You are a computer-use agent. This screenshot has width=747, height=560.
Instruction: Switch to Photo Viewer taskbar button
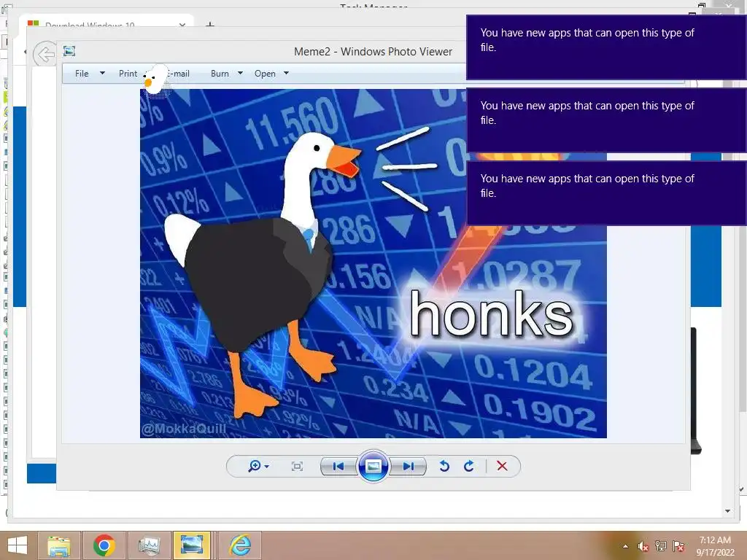[192, 545]
